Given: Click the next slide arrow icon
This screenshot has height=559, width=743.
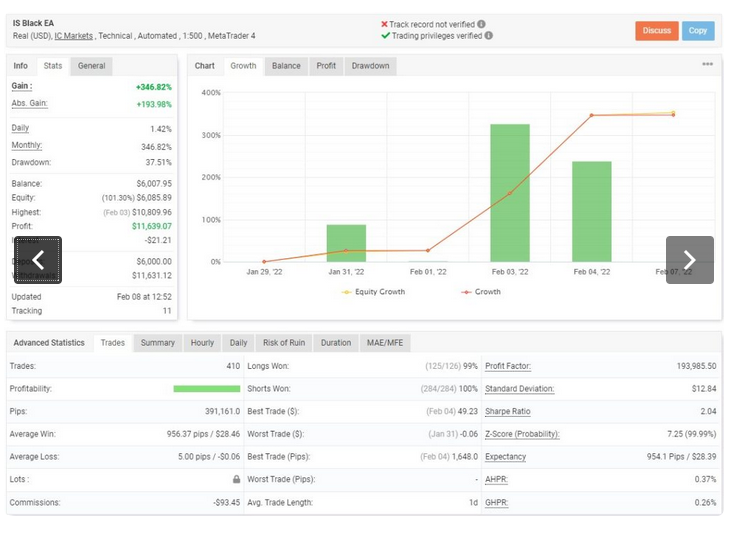Looking at the screenshot, I should coord(689,260).
